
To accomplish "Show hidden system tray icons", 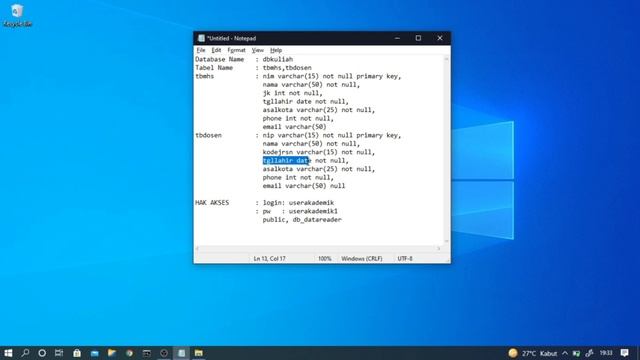I will [x=565, y=353].
